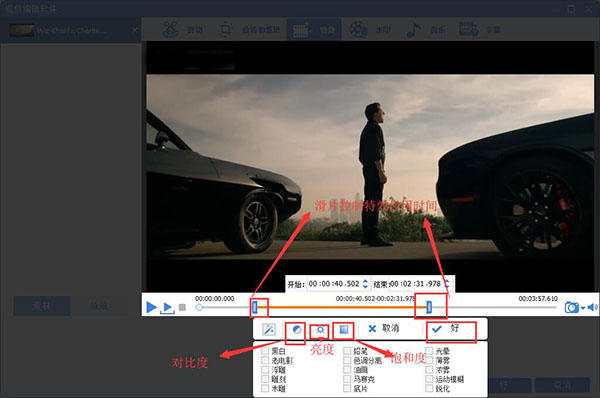Open the contrast adjustment icon
Viewport: 600px width, 398px height.
tap(297, 329)
